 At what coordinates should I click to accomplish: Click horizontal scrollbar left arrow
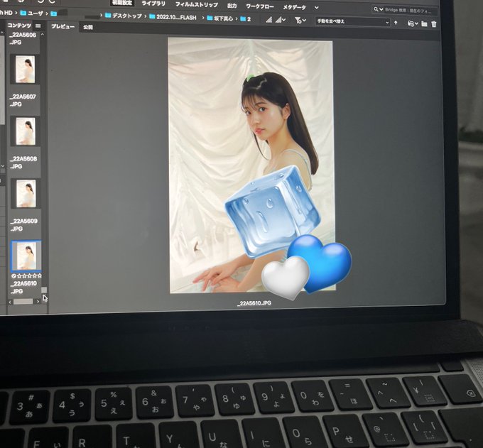point(10,302)
